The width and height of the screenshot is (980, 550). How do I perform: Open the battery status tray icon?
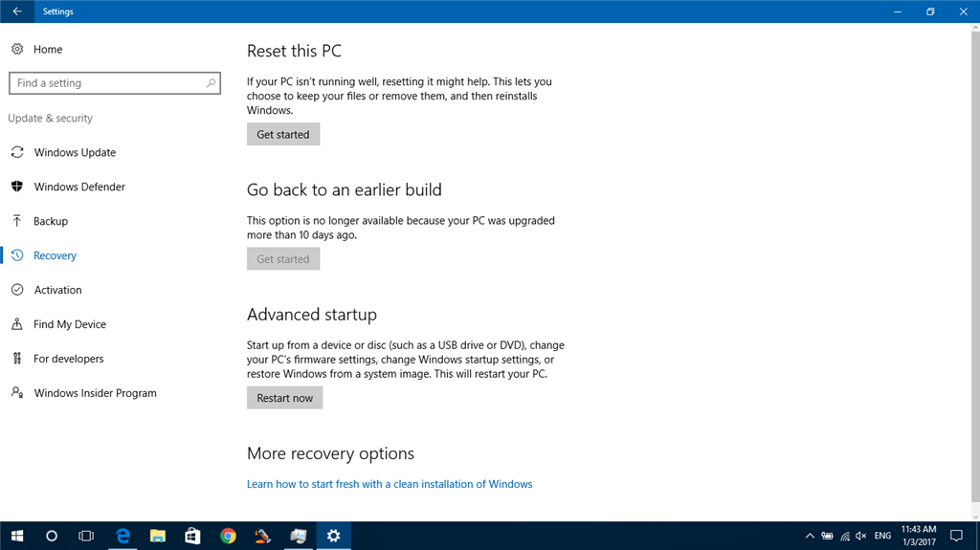point(827,536)
